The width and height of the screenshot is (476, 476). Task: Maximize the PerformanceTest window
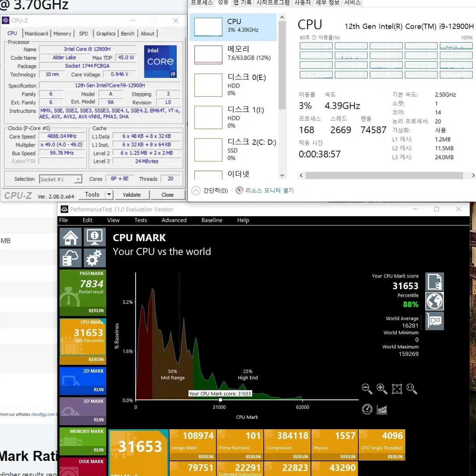[436, 209]
